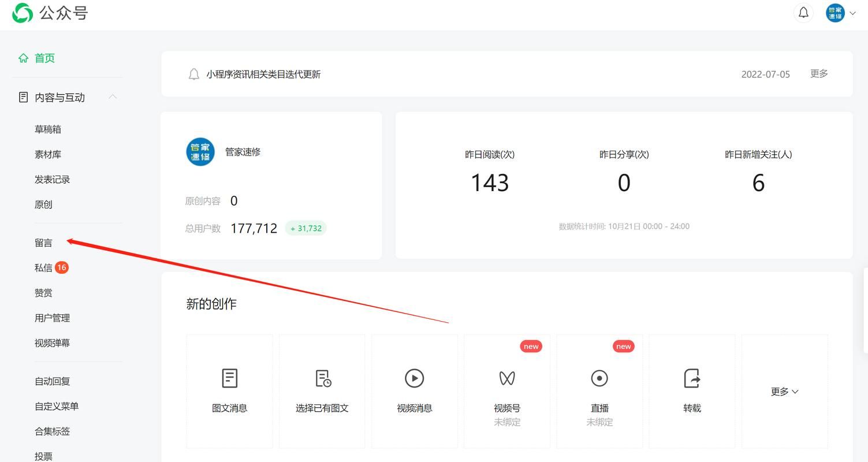
Task: Click the 16 unread badge on 私信
Action: 62,267
